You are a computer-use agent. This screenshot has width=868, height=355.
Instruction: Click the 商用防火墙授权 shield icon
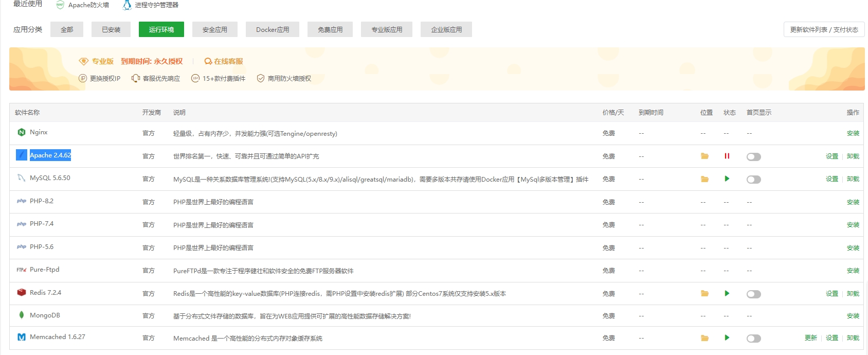[261, 78]
